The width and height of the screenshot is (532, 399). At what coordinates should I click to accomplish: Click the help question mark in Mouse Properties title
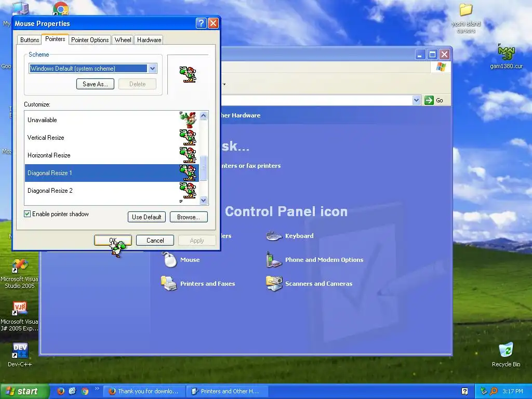[x=201, y=23]
